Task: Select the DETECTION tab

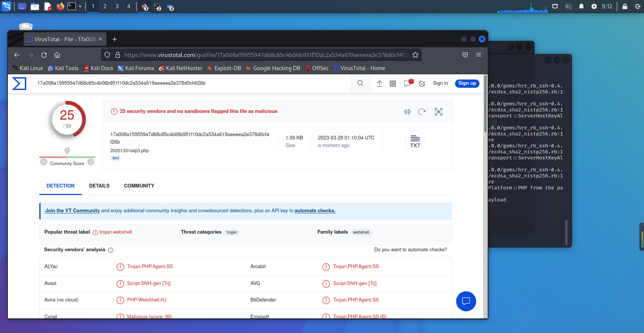Action: pyautogui.click(x=60, y=186)
